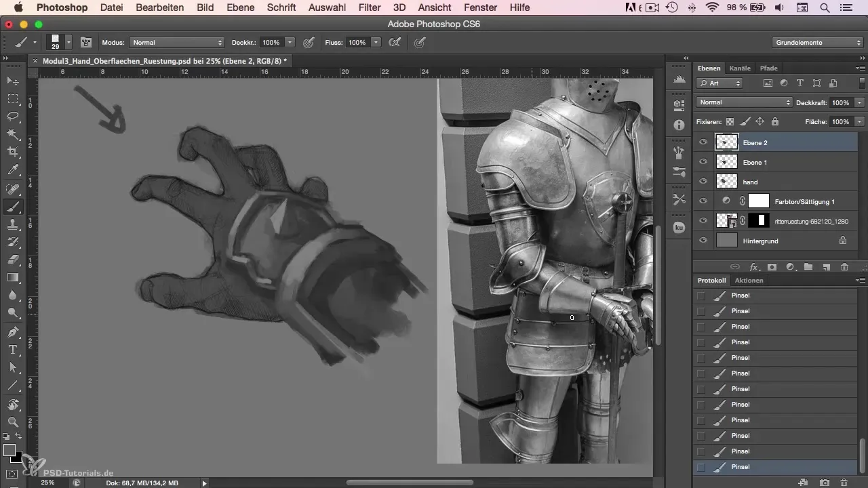Open the Modus blend mode dropdown
This screenshot has height=488, width=868.
[x=176, y=42]
